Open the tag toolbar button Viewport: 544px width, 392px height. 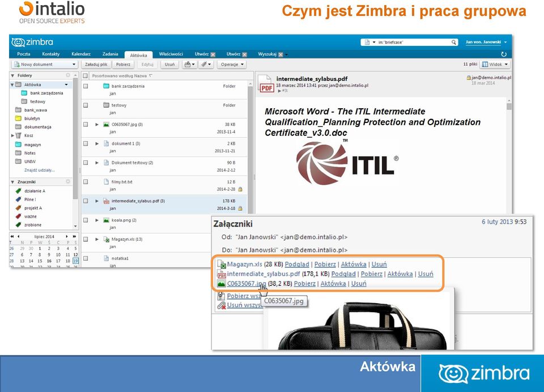[206, 64]
